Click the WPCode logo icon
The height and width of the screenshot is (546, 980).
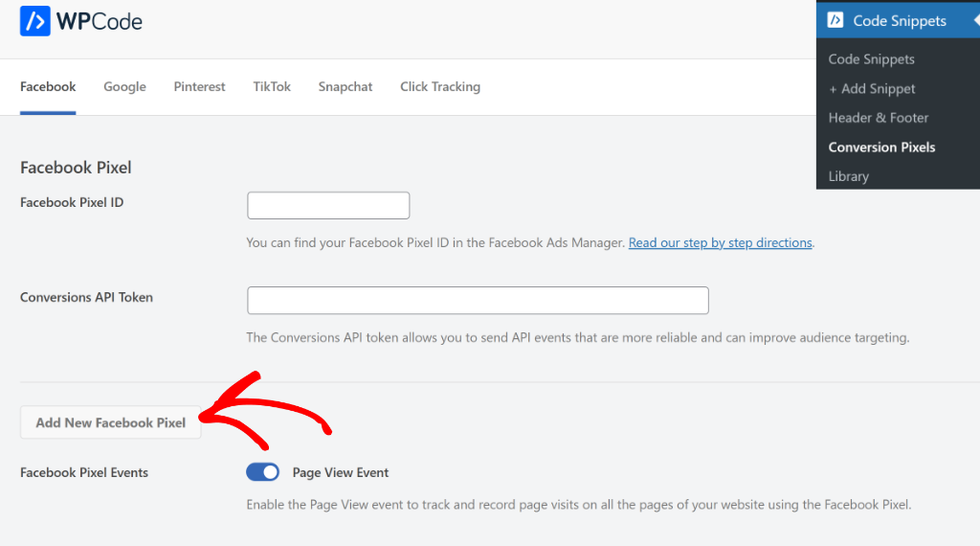35,21
